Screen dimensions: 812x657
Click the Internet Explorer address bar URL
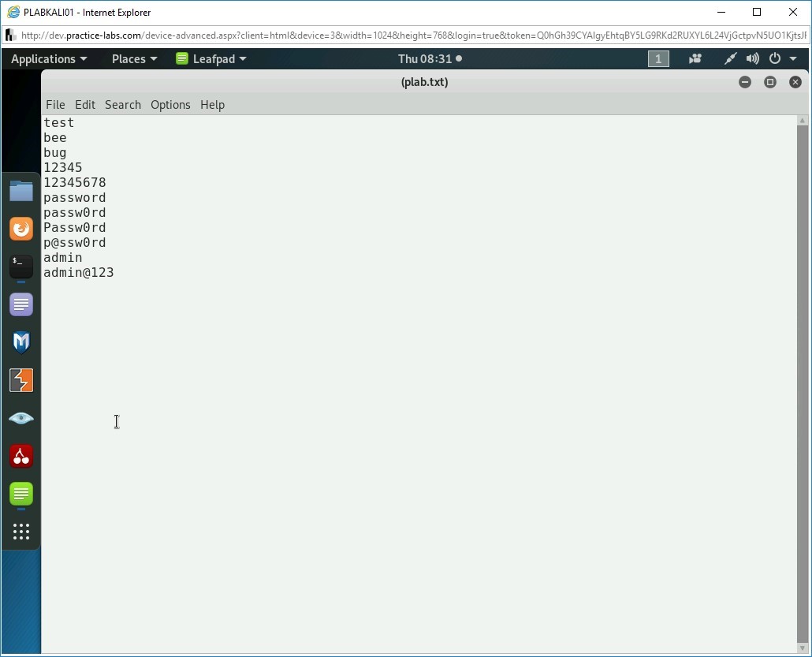pos(410,35)
